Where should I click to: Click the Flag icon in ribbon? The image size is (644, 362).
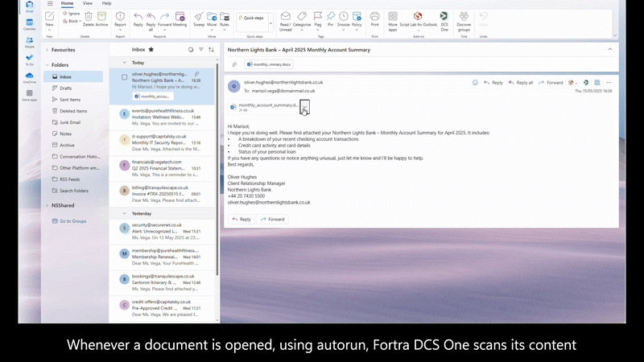(318, 16)
